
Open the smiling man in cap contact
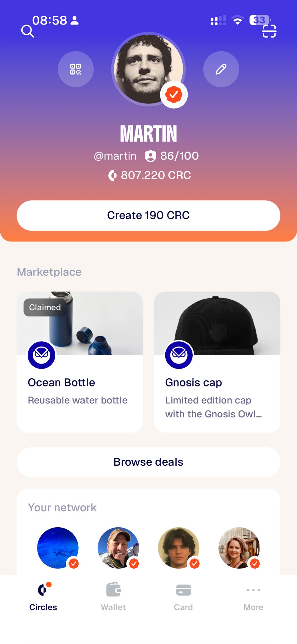[x=118, y=547]
